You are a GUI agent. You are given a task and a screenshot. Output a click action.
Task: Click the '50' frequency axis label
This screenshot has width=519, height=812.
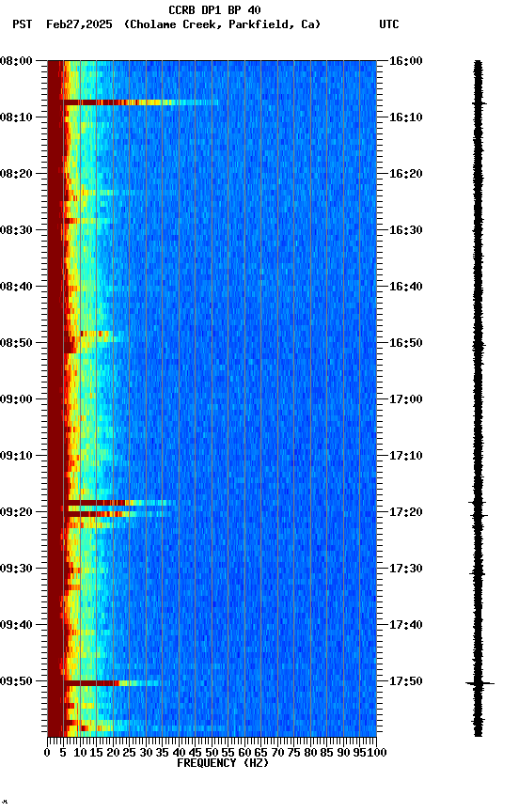(212, 753)
